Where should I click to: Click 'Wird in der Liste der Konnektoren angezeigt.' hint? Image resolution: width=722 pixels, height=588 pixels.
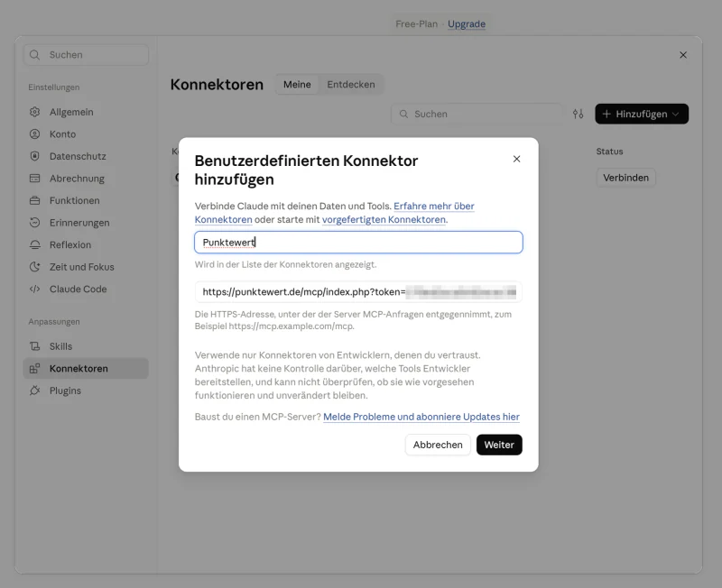pos(285,264)
